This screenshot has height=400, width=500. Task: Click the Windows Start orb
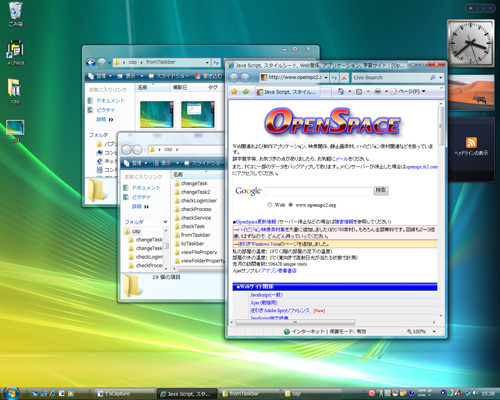click(x=11, y=393)
